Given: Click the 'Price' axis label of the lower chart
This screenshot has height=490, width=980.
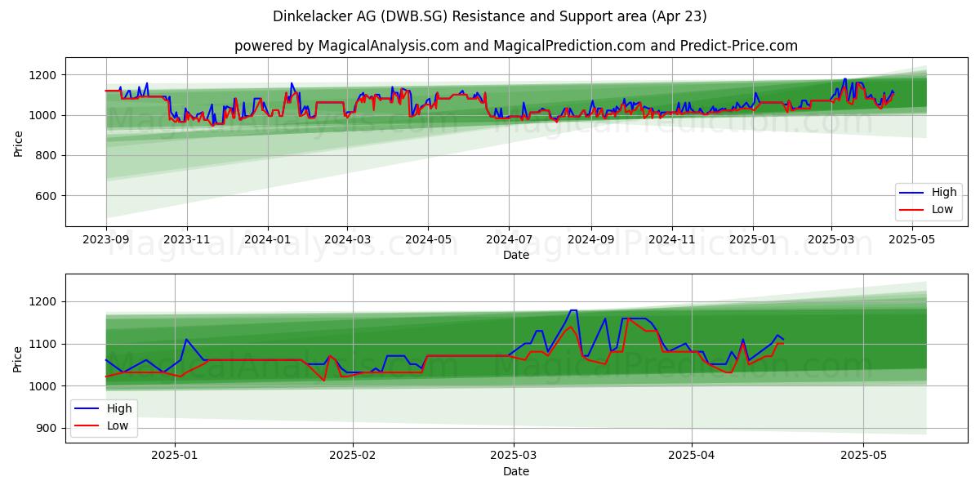Looking at the screenshot, I should 19,359.
